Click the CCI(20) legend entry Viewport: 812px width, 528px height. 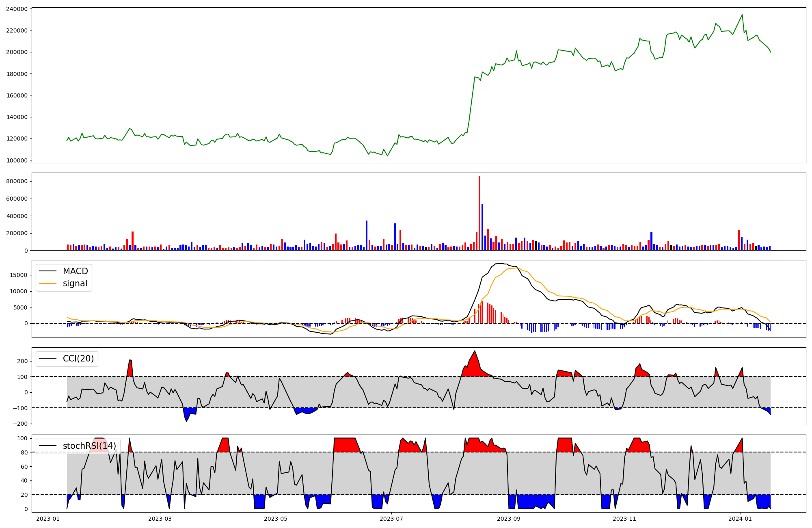pyautogui.click(x=78, y=359)
